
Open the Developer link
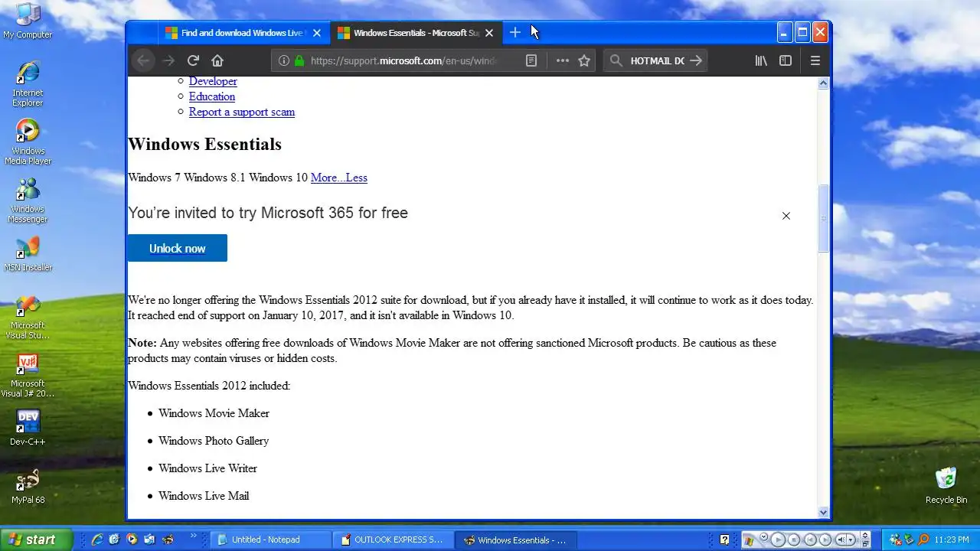tap(213, 81)
